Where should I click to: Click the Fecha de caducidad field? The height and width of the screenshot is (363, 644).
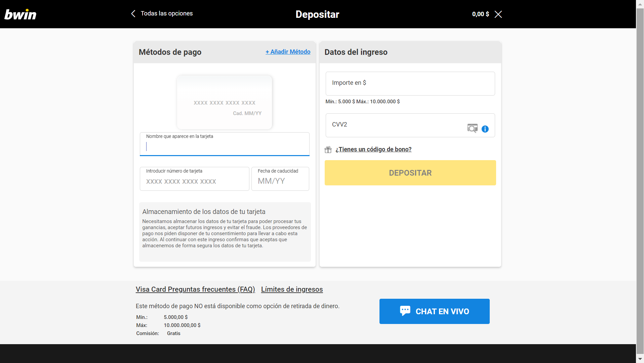(280, 179)
